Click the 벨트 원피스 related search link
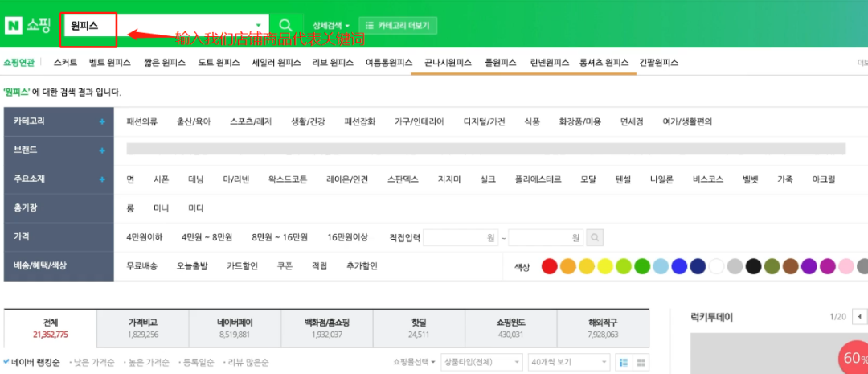 click(109, 63)
